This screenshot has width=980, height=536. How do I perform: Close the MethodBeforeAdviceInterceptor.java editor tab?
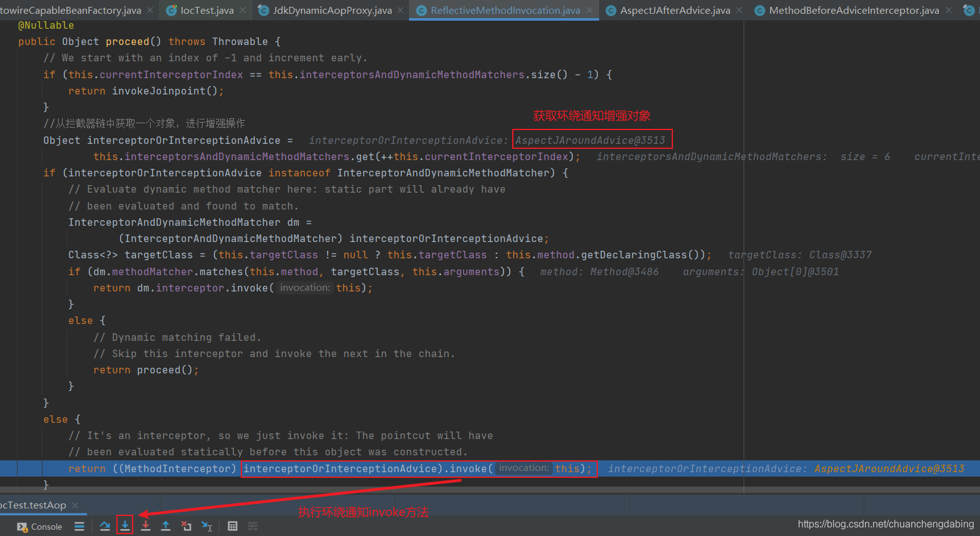[949, 10]
